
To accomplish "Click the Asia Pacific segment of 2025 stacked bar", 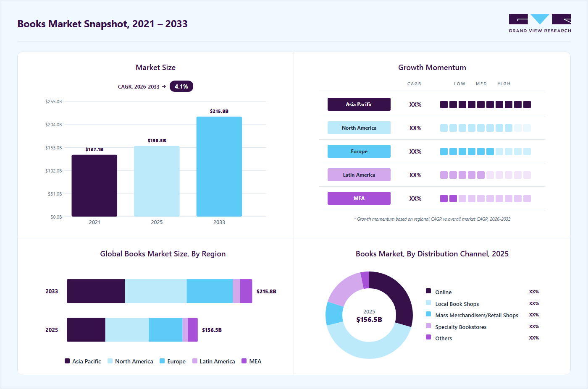I will click(86, 330).
